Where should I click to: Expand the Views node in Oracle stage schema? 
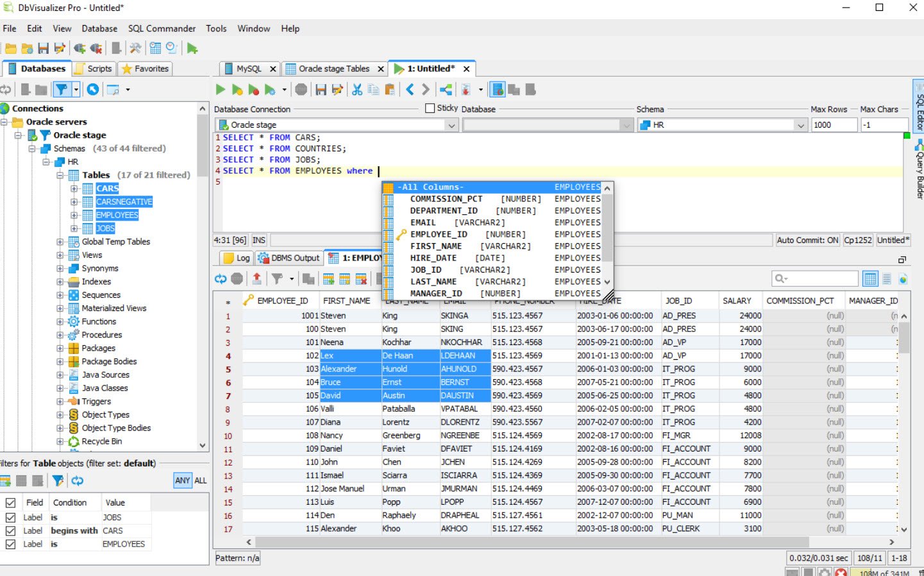pos(58,255)
